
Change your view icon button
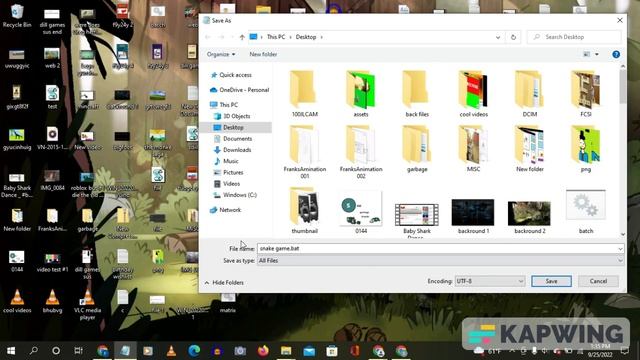[x=587, y=54]
